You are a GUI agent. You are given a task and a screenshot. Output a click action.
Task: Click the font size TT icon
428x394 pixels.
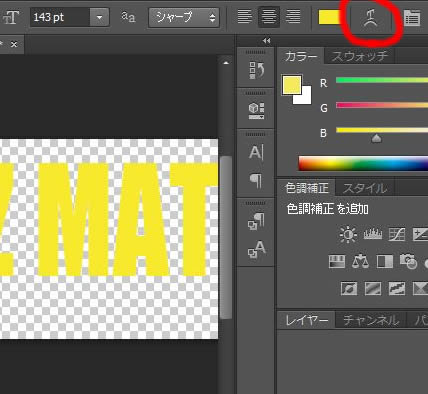click(10, 17)
